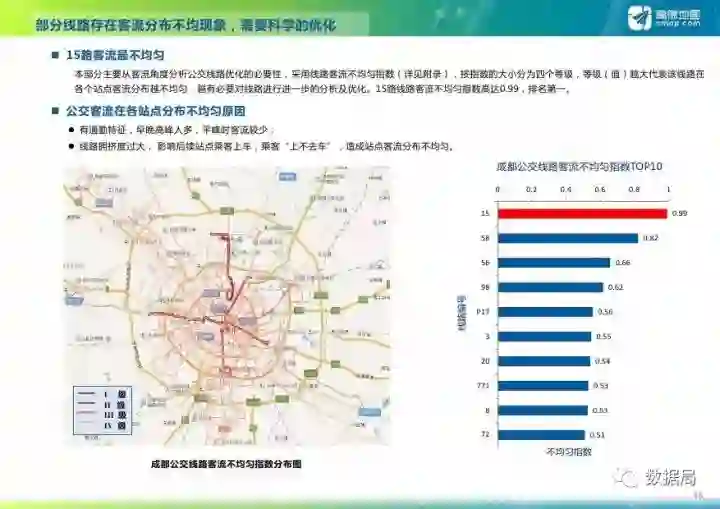Click the Chengdu bus route map
720x509 pixels.
pyautogui.click(x=227, y=306)
